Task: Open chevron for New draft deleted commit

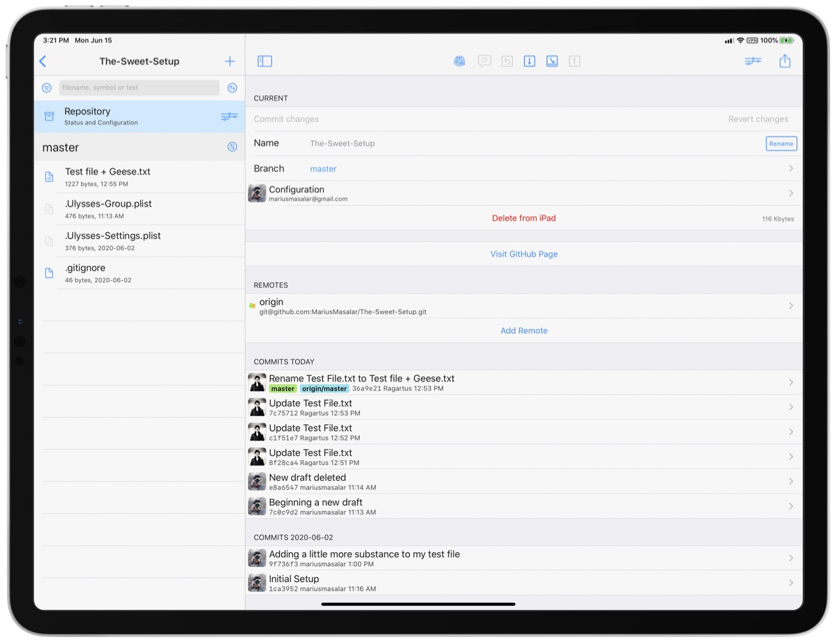Action: pos(791,482)
